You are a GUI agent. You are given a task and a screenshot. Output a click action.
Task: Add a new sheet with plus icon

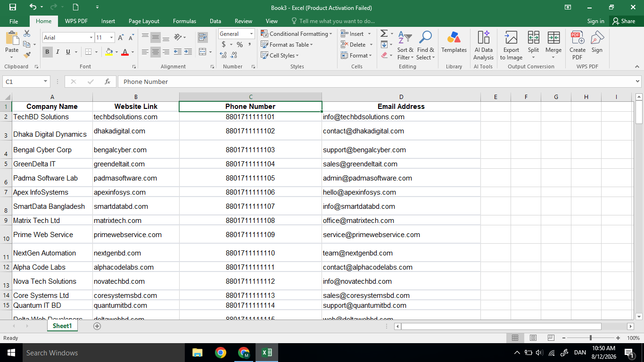[x=97, y=326]
